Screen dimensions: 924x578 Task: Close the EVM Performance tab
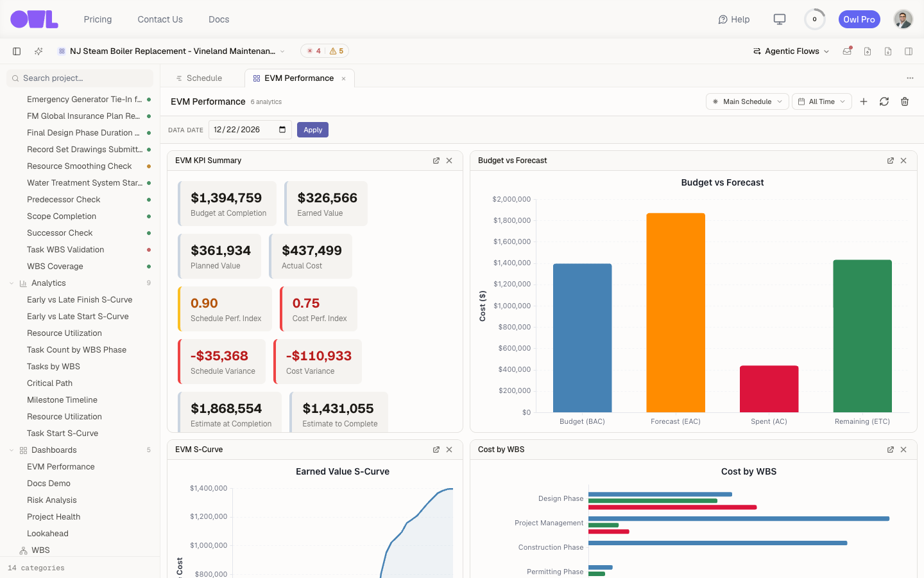pyautogui.click(x=344, y=79)
